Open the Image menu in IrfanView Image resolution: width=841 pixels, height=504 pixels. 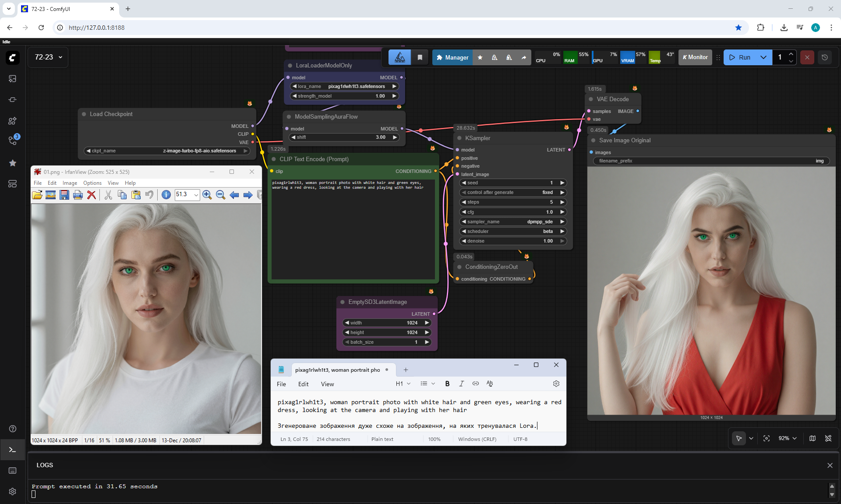tap(70, 183)
